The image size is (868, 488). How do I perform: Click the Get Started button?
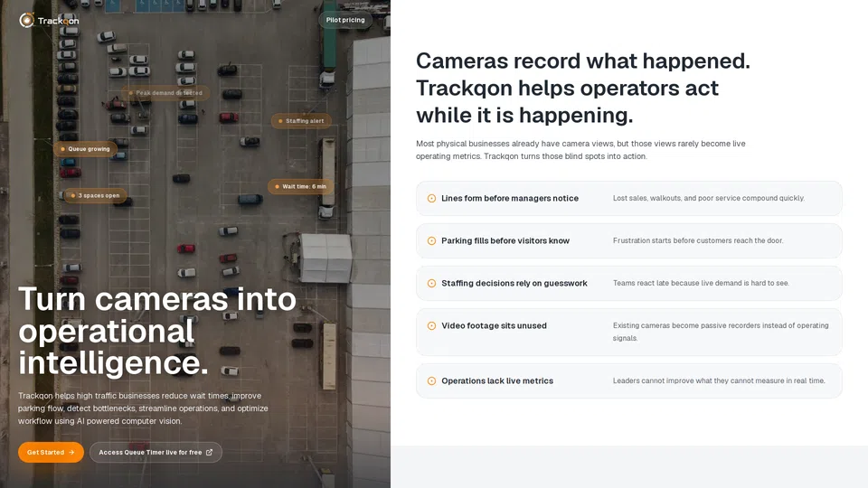[x=51, y=452]
